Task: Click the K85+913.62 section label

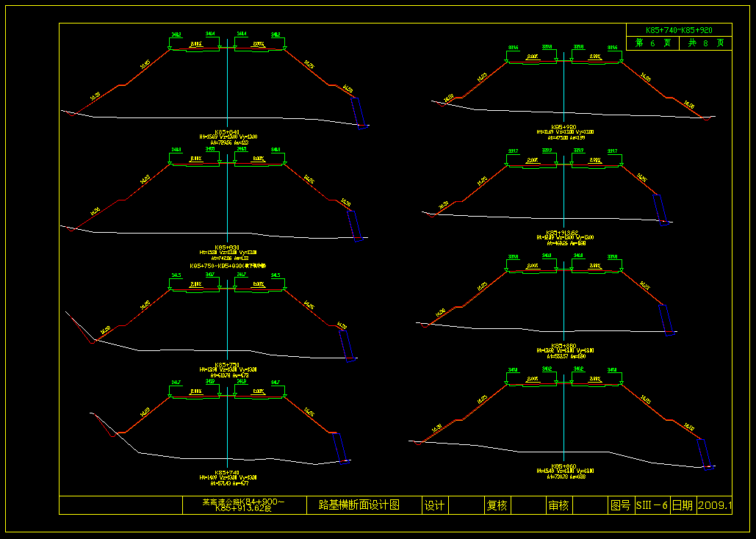Action: (x=564, y=233)
